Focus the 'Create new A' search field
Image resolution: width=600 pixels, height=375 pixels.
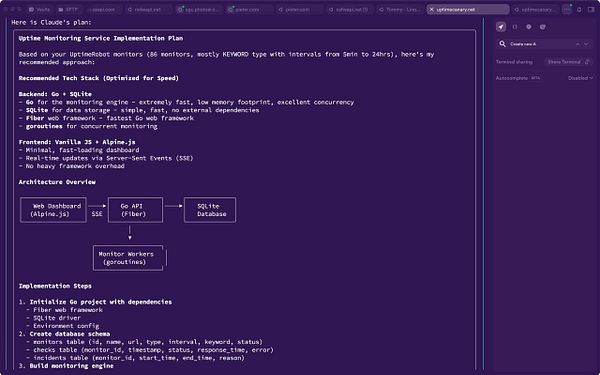pos(544,44)
